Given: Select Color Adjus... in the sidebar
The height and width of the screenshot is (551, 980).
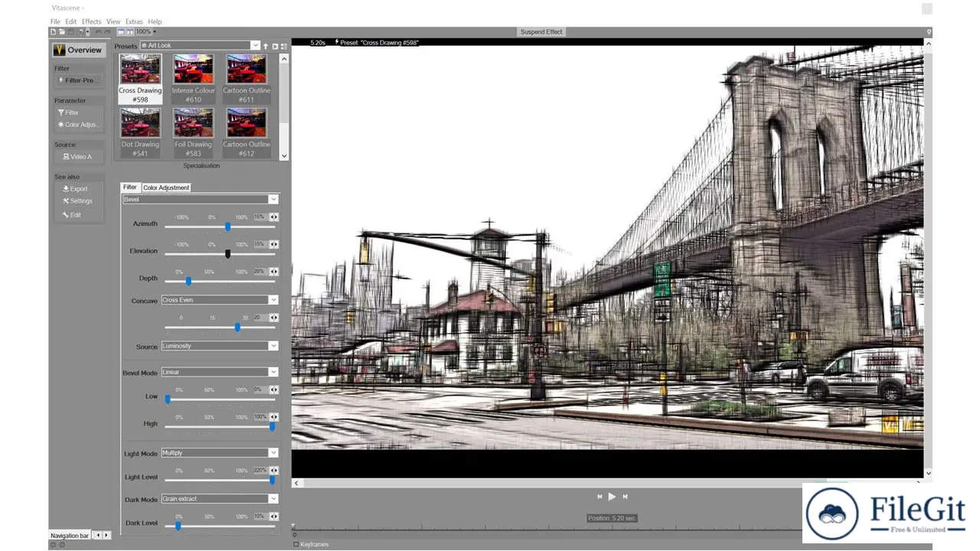Looking at the screenshot, I should click(78, 125).
